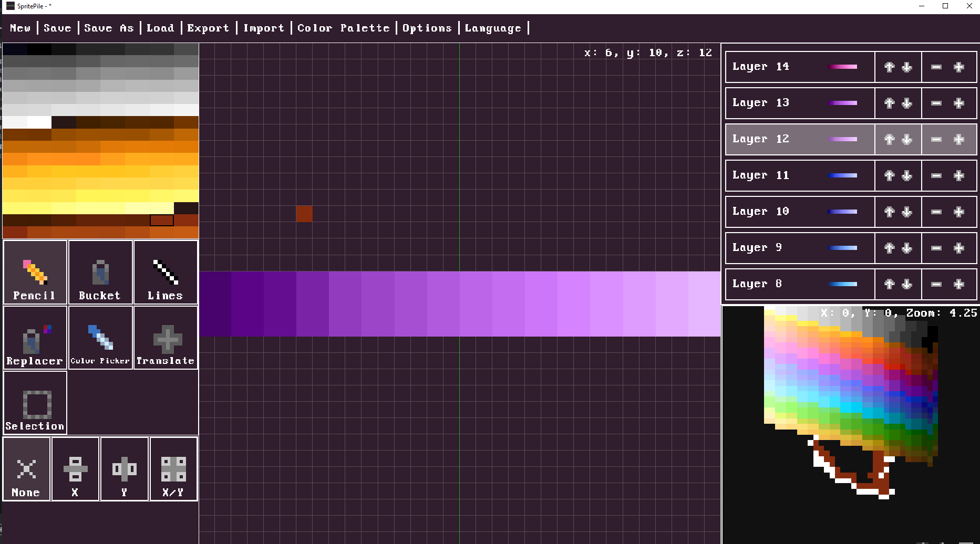Maximize the SpritePile window
Viewport: 980px width, 544px height.
pos(945,6)
